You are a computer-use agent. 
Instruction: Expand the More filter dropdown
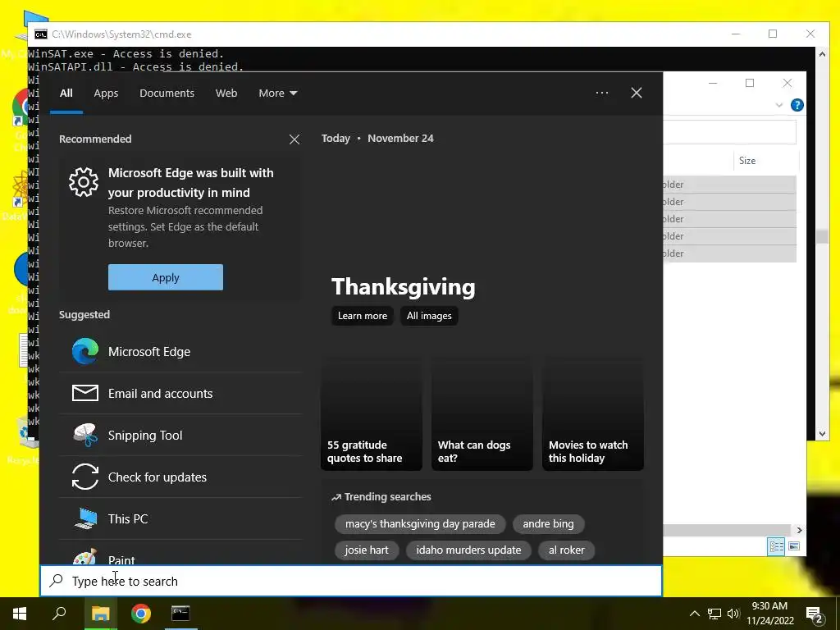(x=277, y=94)
